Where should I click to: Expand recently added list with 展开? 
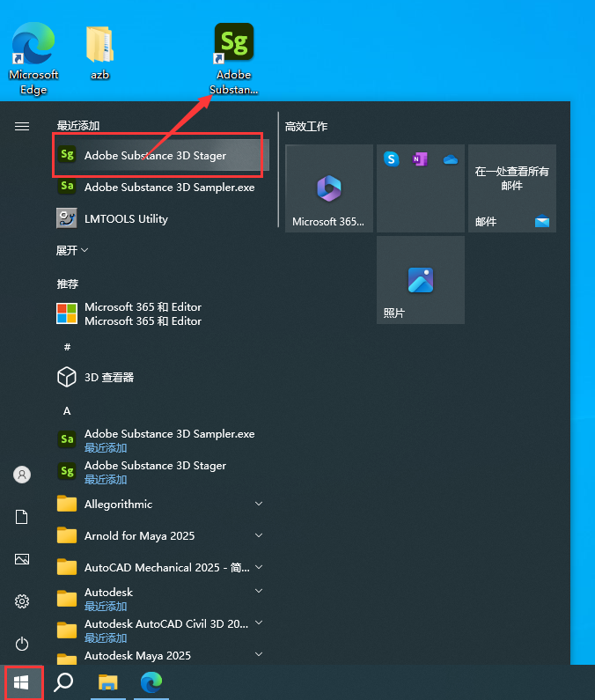[72, 250]
